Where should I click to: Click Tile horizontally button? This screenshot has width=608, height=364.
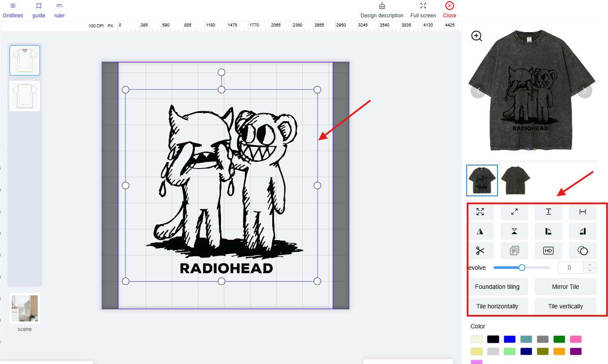point(497,306)
